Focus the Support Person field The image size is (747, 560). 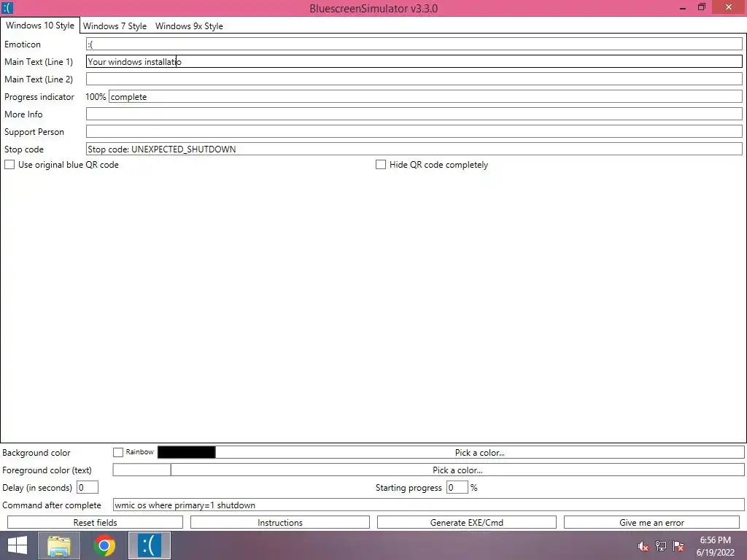(x=414, y=131)
